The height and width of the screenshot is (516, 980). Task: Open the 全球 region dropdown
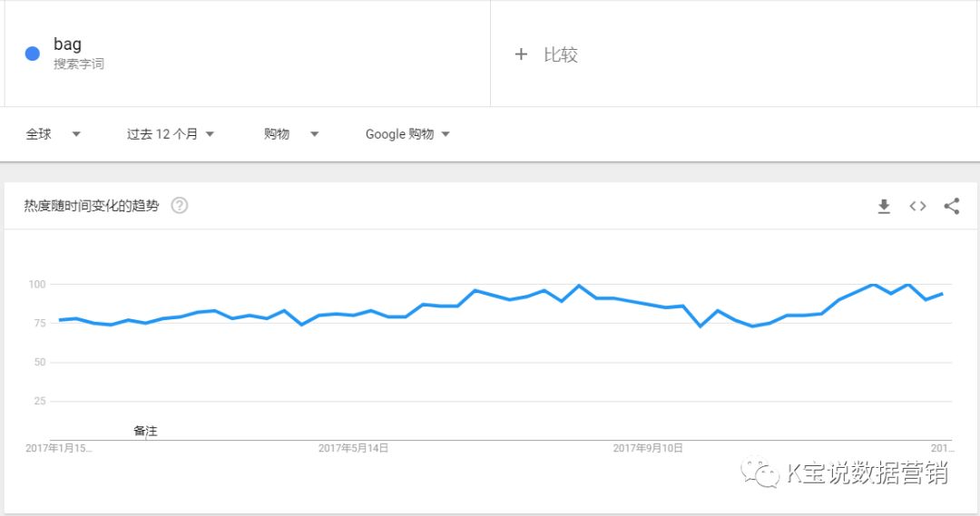[x=53, y=134]
